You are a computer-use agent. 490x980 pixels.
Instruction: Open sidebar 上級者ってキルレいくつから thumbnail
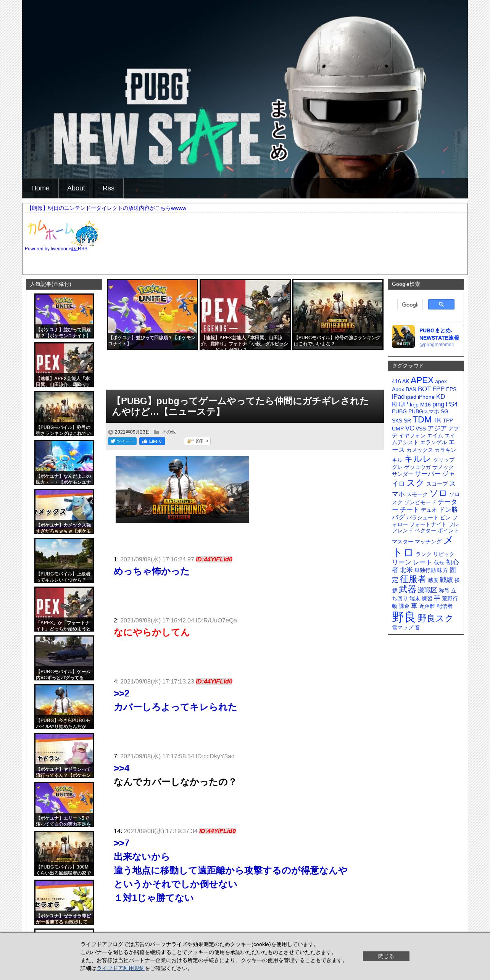(64, 560)
